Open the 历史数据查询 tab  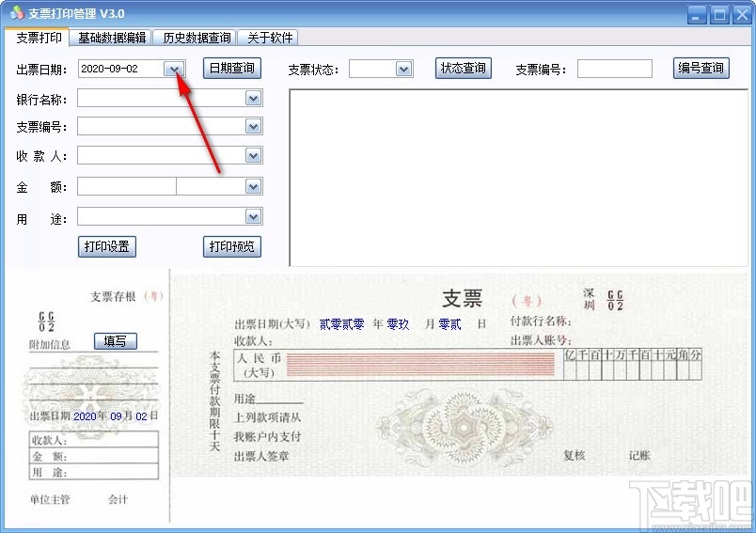coord(197,38)
